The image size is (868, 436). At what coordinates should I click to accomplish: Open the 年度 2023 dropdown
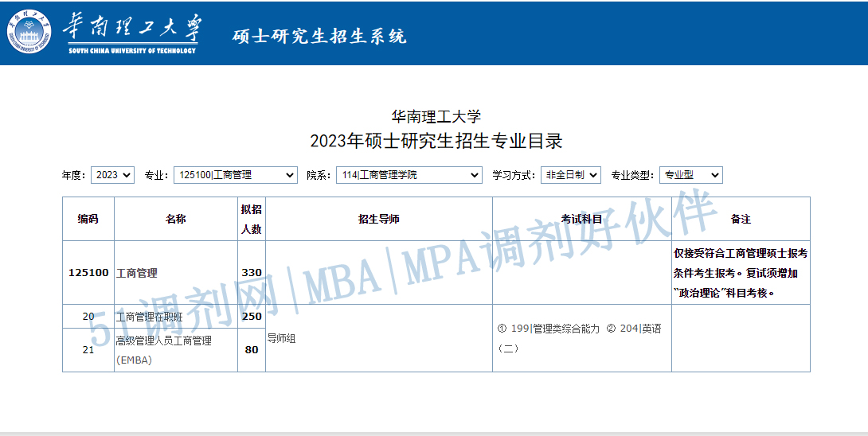tap(112, 175)
